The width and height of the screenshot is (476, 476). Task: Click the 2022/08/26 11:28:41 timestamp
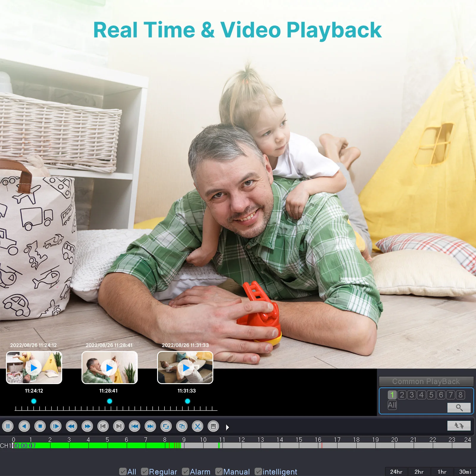point(109,345)
